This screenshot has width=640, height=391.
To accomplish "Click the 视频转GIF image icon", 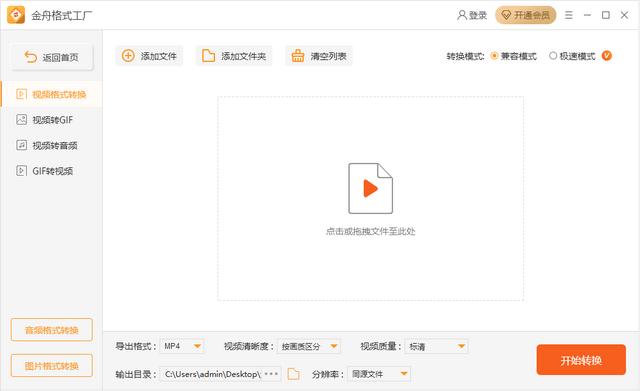I will (21, 120).
